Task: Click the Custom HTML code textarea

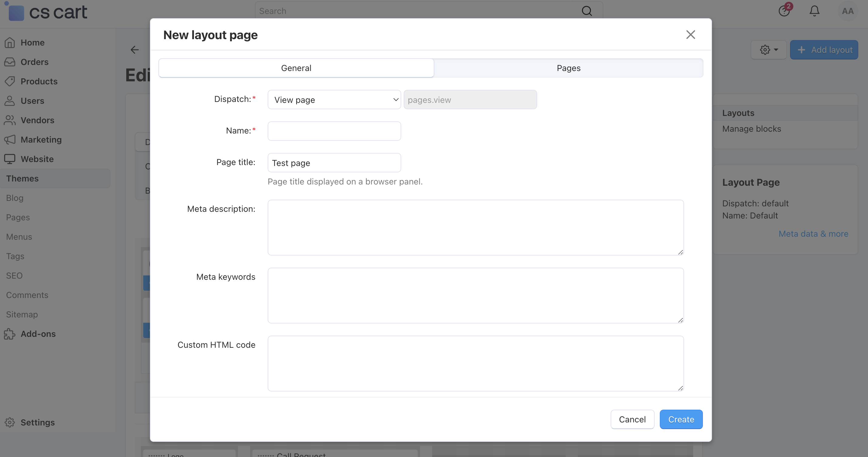Action: [x=476, y=363]
